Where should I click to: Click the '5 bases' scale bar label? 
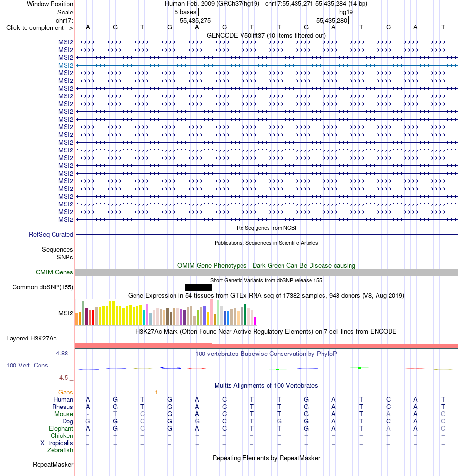tap(186, 12)
